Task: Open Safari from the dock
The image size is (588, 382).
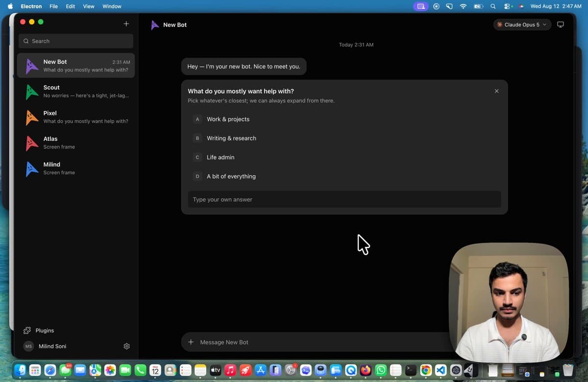Action: (50, 370)
